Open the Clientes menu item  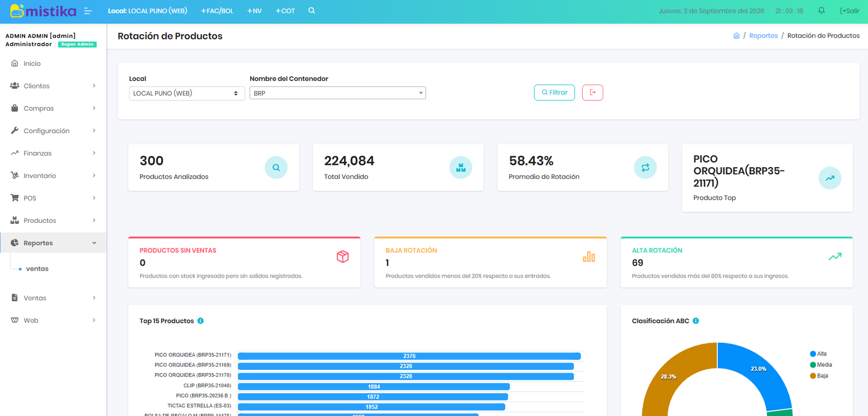coord(53,86)
